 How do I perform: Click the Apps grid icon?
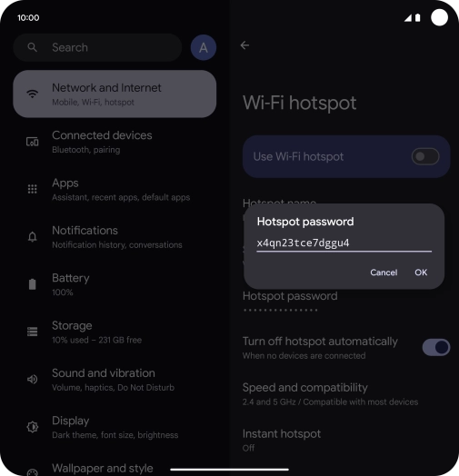pyautogui.click(x=32, y=189)
